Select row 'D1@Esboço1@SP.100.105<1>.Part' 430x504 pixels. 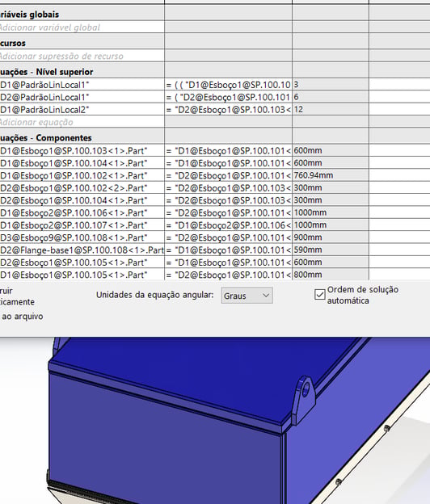pos(82,275)
